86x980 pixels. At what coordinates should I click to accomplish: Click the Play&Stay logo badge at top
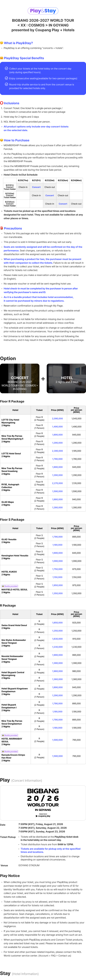(x=43, y=11)
